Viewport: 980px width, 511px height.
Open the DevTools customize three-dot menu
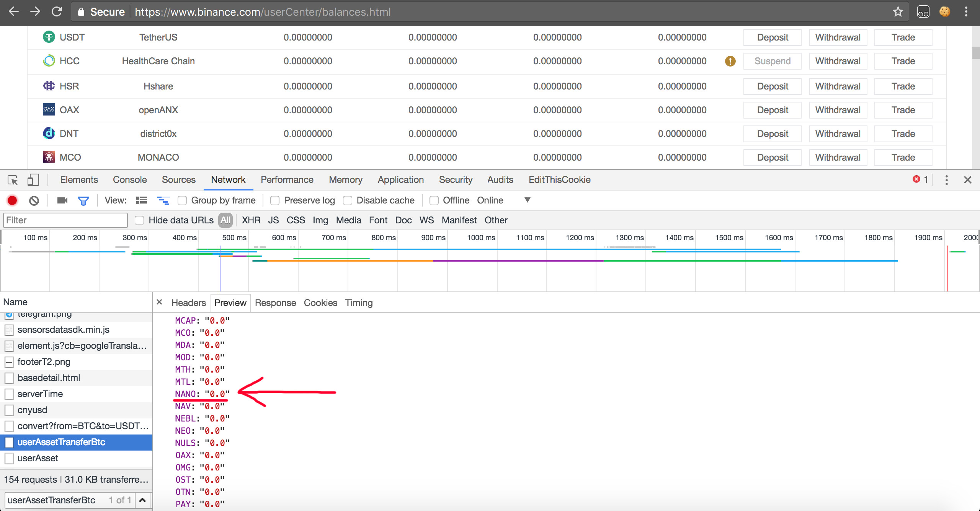point(946,180)
